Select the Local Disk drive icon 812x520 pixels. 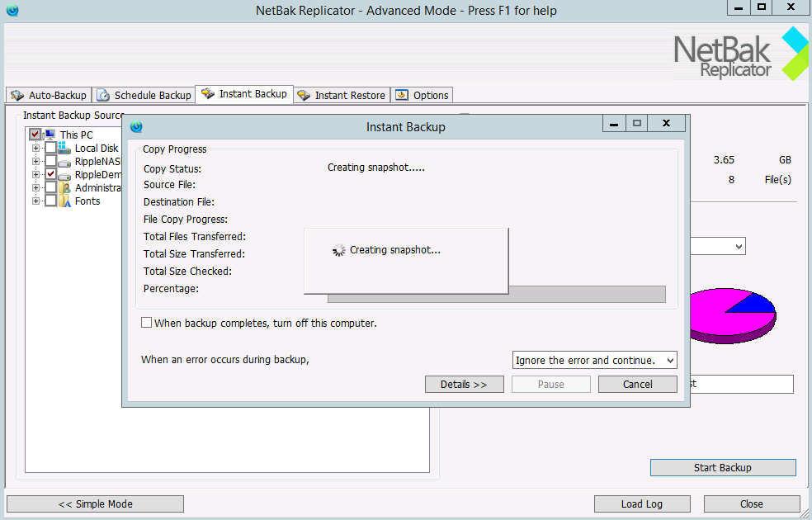64,148
